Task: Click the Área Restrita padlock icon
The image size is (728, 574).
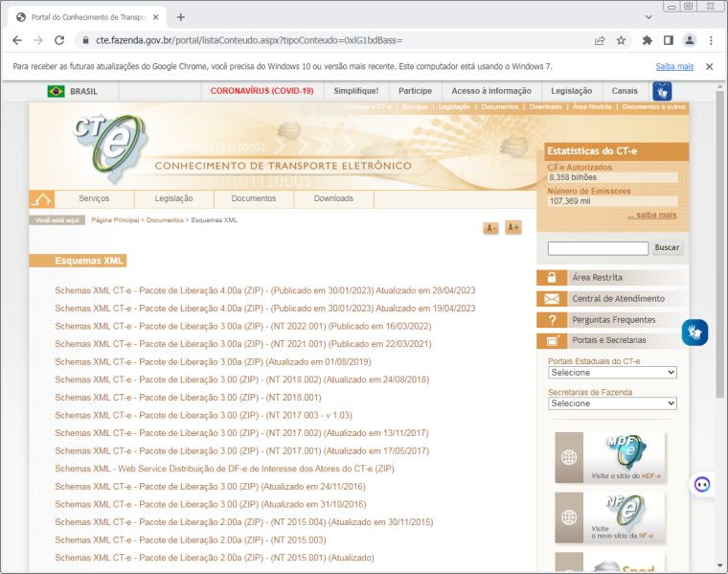Action: 552,277
